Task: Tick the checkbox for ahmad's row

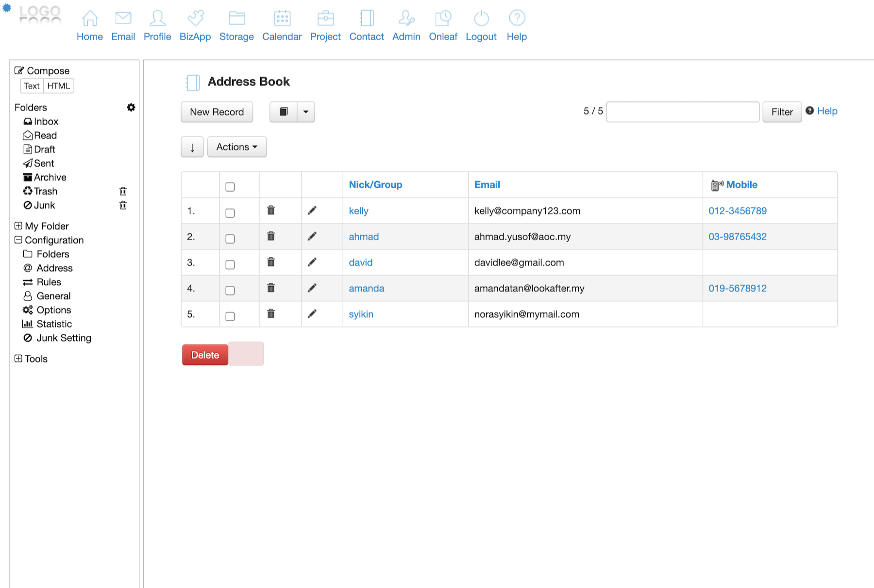Action: (230, 239)
